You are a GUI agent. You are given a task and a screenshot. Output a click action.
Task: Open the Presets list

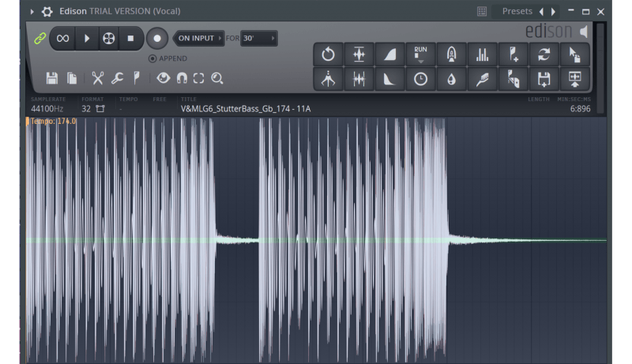click(517, 11)
